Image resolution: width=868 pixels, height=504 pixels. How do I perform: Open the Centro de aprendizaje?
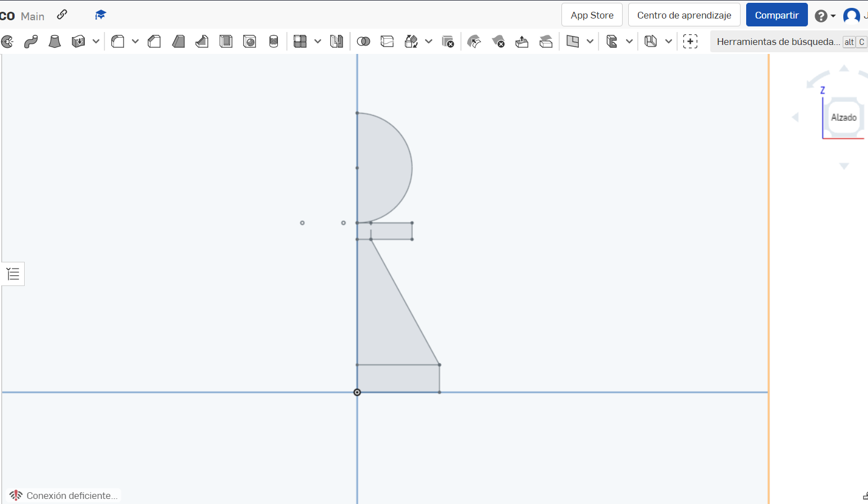pos(684,15)
